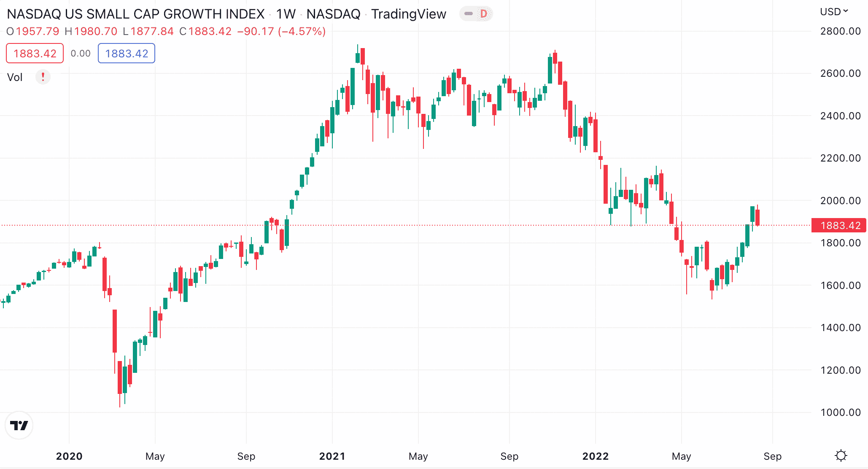Click the NASDAQ US SMALL CAP GROWTH INDEX title

(135, 14)
